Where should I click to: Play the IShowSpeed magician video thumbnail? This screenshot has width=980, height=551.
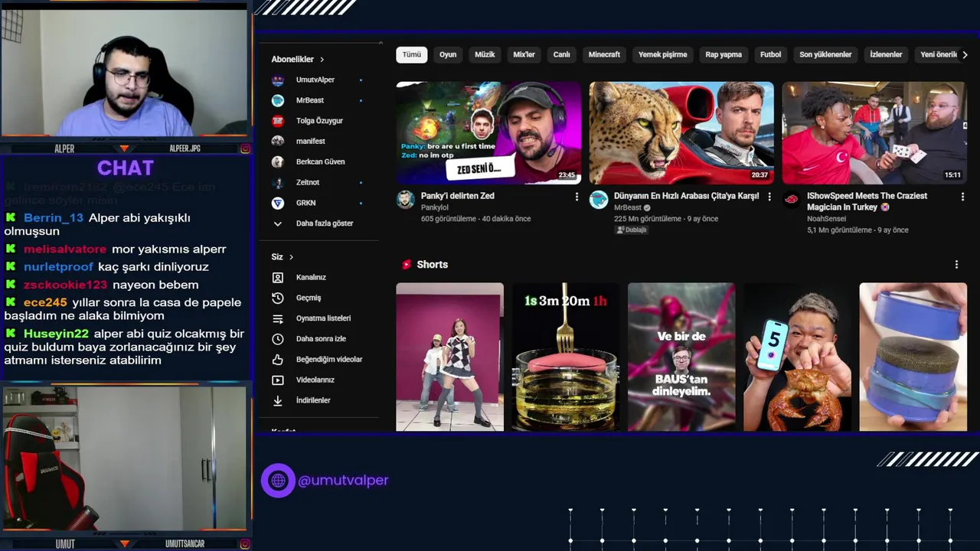pos(874,133)
